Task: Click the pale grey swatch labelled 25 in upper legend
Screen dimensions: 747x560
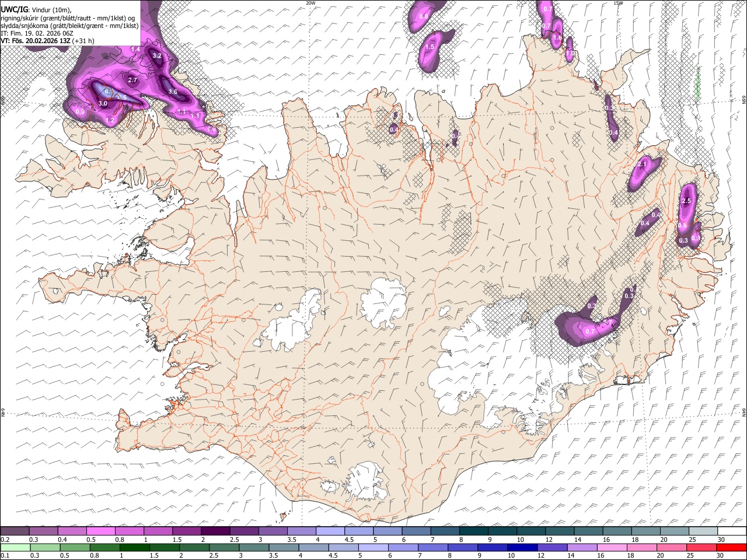Action: [703, 531]
